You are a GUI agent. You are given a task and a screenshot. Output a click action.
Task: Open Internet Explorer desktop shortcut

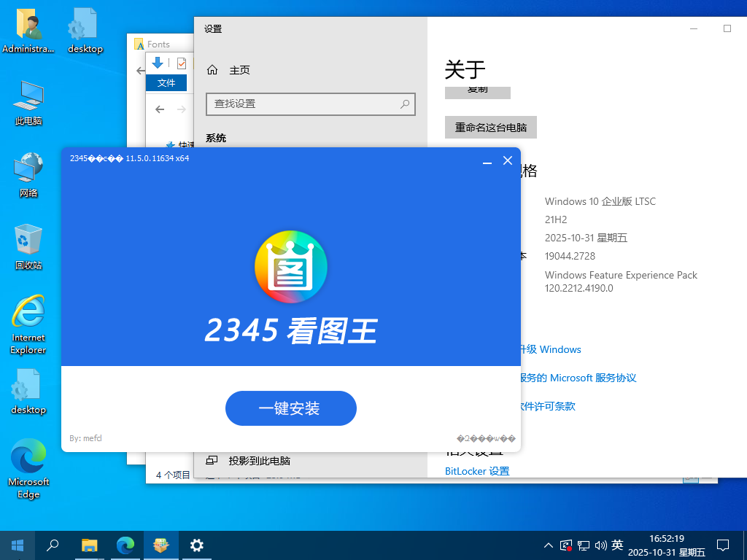click(x=28, y=323)
